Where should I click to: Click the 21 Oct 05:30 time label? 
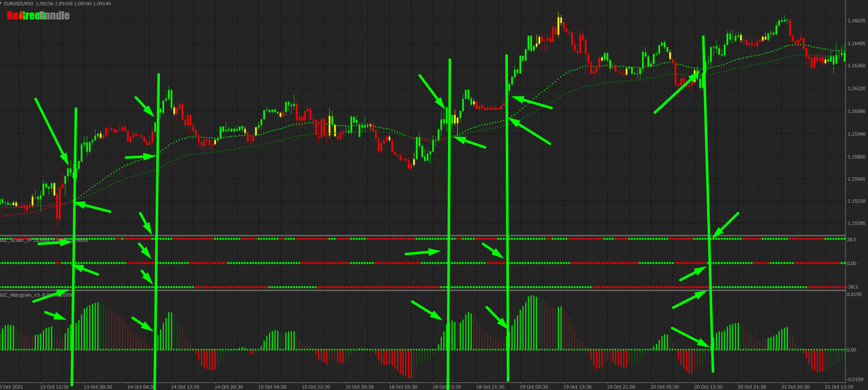tap(795, 387)
